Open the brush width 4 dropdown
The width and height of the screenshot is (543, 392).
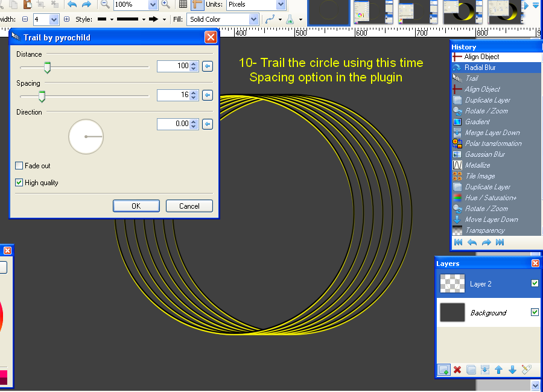point(54,19)
